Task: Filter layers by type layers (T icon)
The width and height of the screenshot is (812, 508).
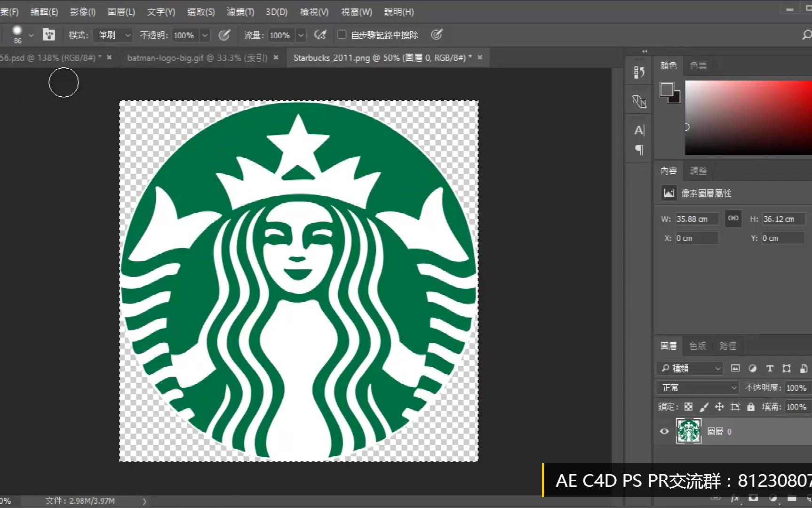Action: pyautogui.click(x=770, y=369)
